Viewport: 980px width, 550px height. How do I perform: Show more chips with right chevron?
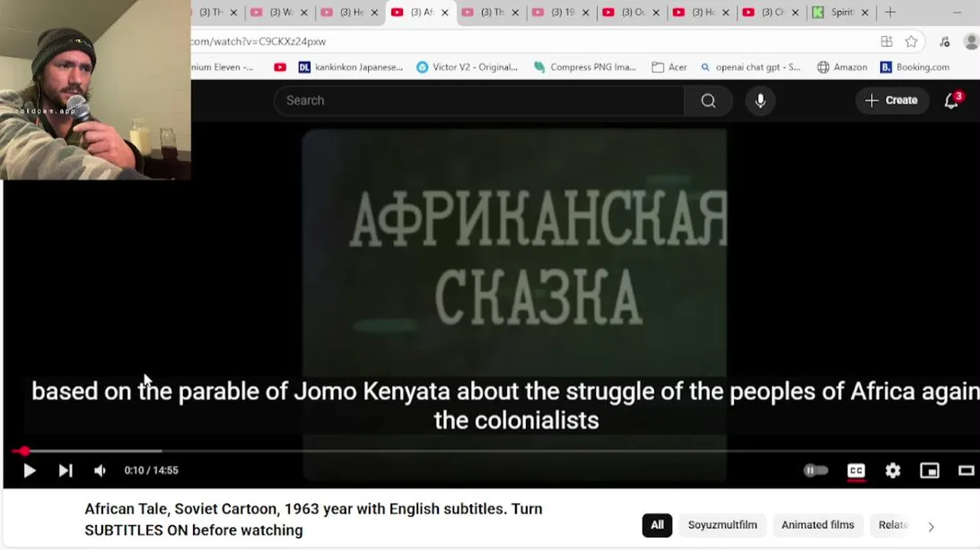[930, 526]
